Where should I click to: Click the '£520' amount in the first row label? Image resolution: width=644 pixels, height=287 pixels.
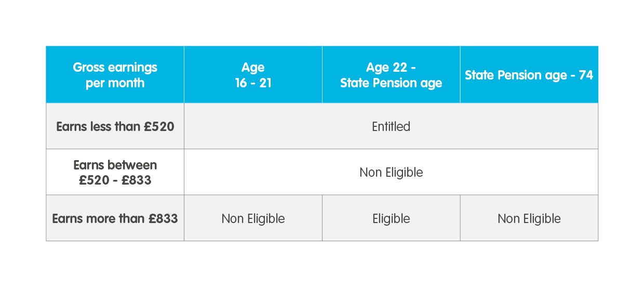coord(159,126)
